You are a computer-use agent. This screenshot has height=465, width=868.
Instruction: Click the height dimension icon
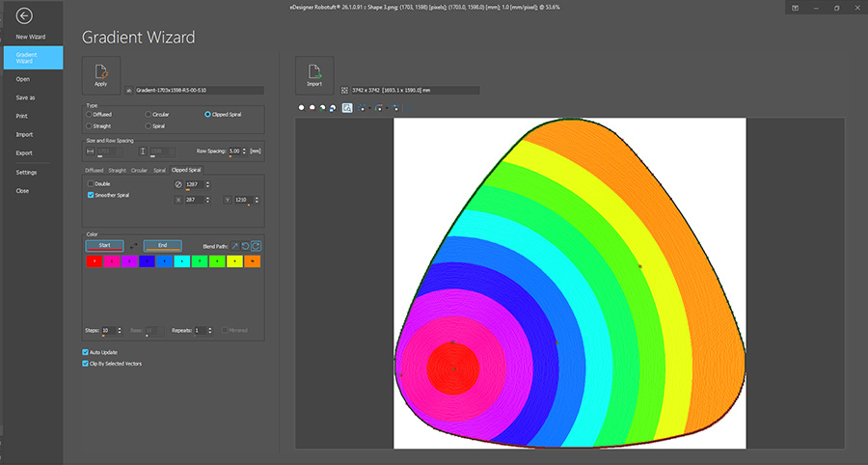pyautogui.click(x=143, y=151)
